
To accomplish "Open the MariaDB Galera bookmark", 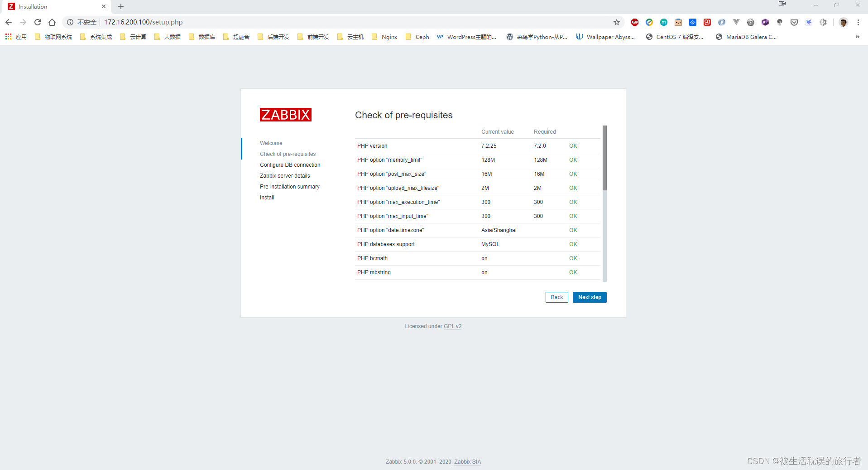I will coord(746,37).
